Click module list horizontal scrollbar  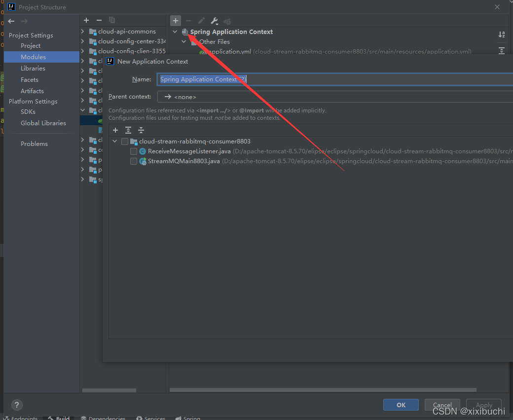[109, 390]
